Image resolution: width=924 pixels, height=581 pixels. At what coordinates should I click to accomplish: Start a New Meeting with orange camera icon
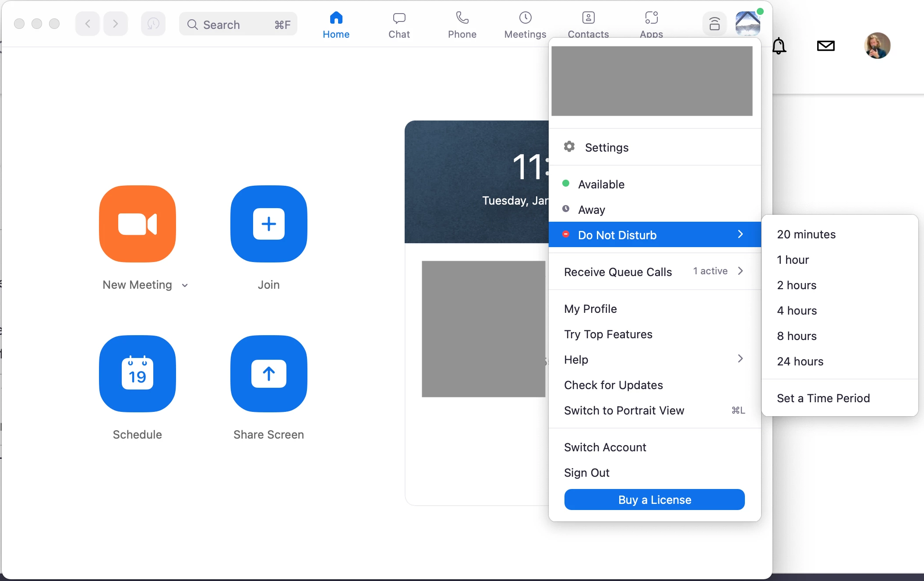[x=138, y=224]
